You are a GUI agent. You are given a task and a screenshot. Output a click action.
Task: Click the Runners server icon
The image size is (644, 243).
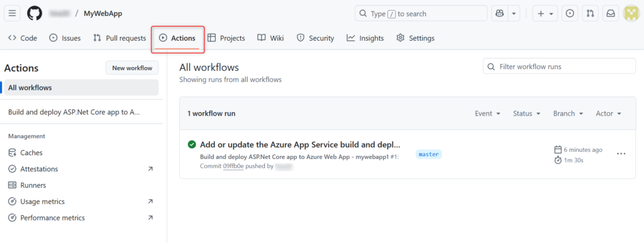pos(13,185)
